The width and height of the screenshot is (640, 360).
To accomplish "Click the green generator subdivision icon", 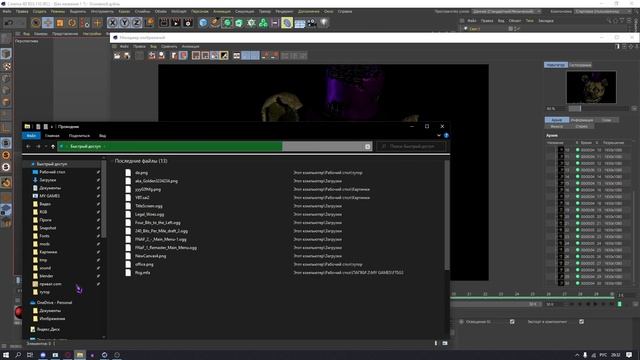I will tap(227, 23).
